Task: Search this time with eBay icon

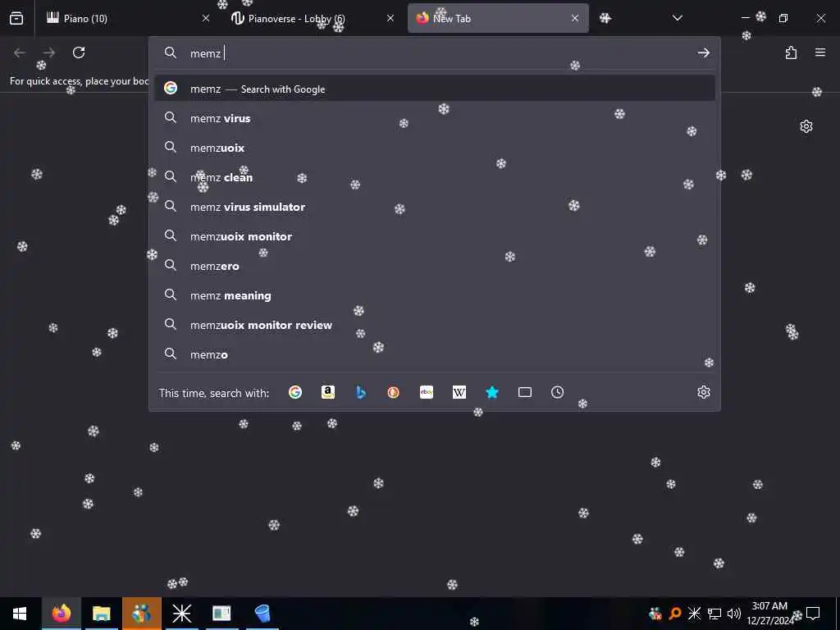Action: click(x=427, y=392)
